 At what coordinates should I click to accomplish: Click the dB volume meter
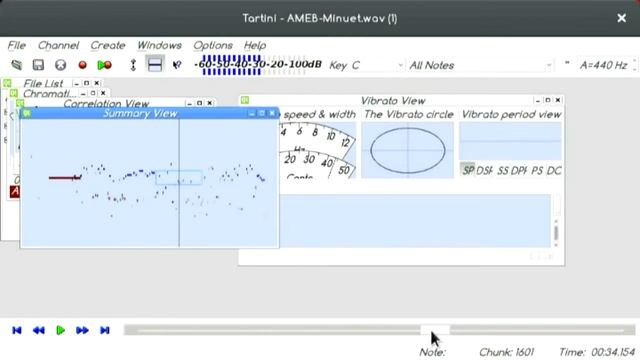(x=258, y=64)
